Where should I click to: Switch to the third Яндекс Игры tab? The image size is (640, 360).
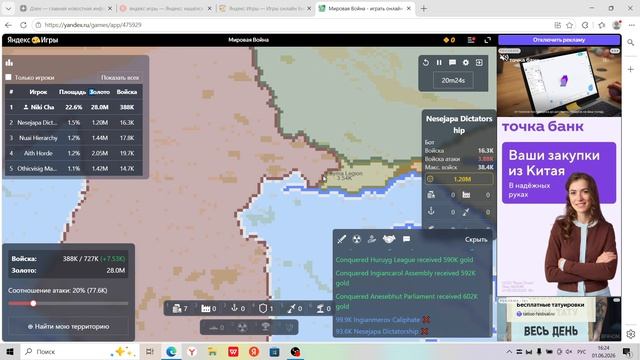coord(265,8)
